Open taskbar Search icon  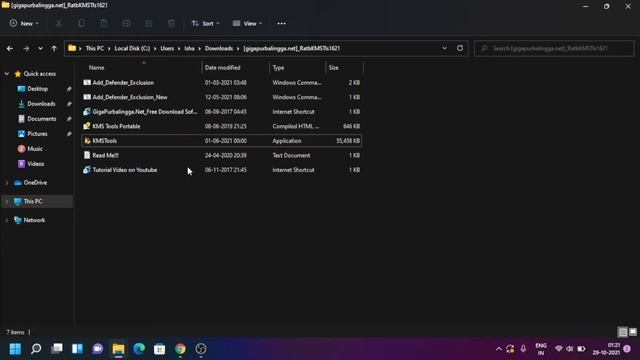36,349
